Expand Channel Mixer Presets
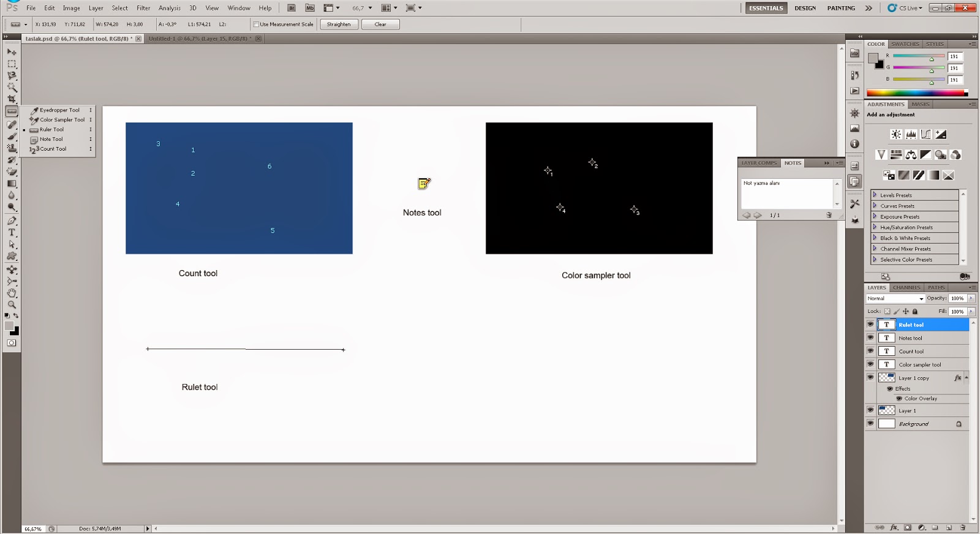 point(875,249)
